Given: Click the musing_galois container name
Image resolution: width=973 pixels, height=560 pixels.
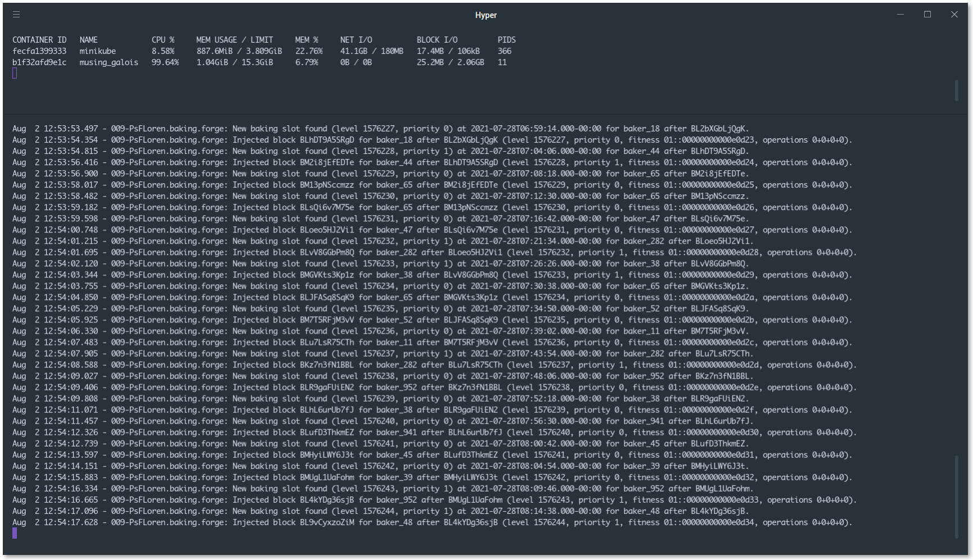Looking at the screenshot, I should pyautogui.click(x=108, y=62).
